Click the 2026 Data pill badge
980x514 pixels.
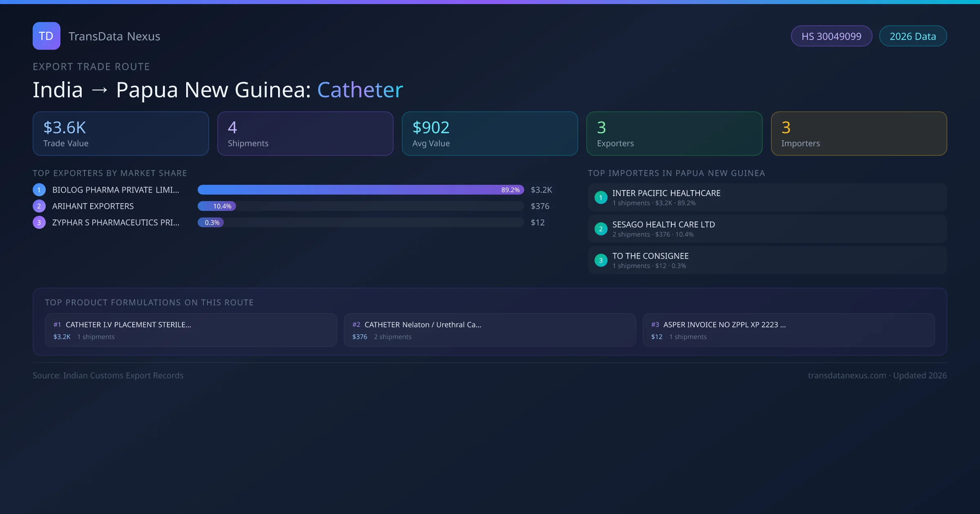pos(913,36)
